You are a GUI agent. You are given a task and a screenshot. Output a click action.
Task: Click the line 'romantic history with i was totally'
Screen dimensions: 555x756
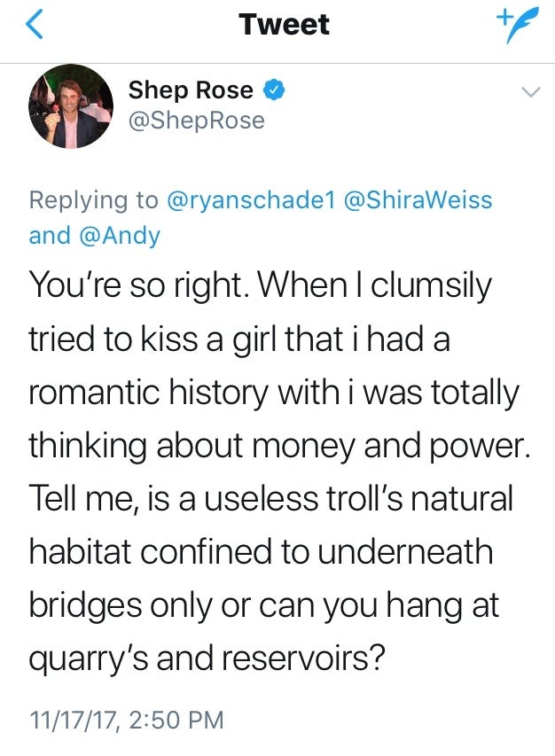pyautogui.click(x=274, y=392)
